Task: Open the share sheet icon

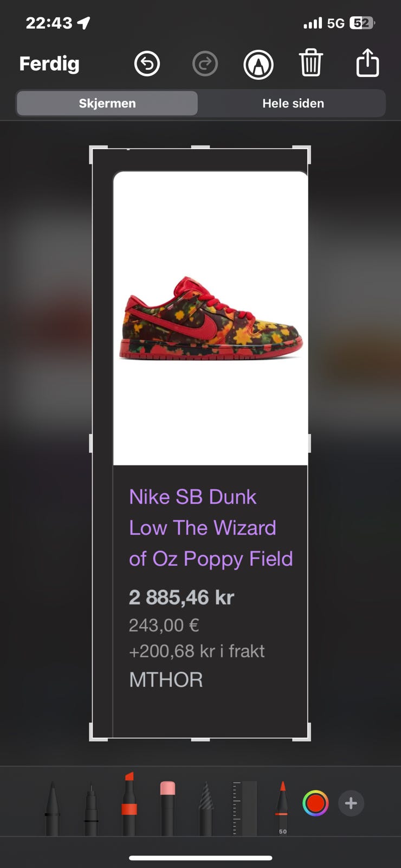Action: click(x=367, y=62)
